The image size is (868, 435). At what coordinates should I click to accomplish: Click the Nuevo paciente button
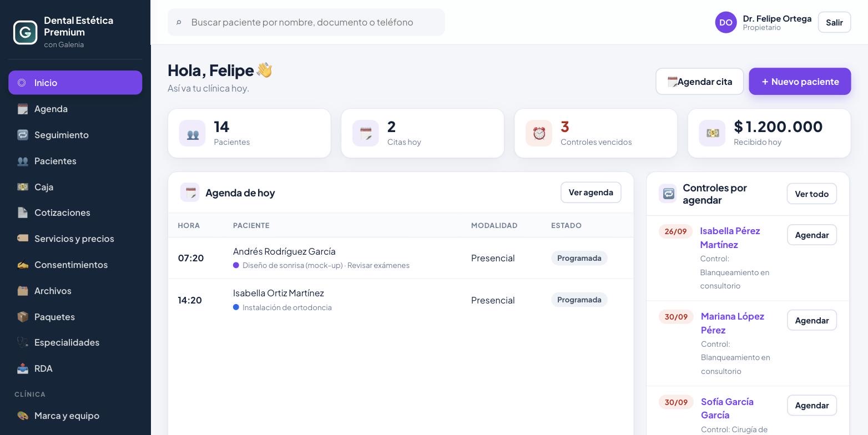(800, 82)
